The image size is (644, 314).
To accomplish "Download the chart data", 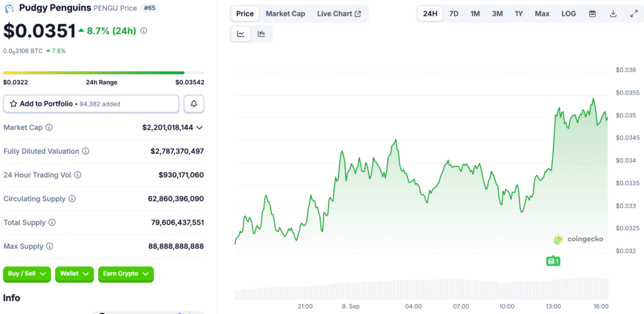I will coord(613,14).
